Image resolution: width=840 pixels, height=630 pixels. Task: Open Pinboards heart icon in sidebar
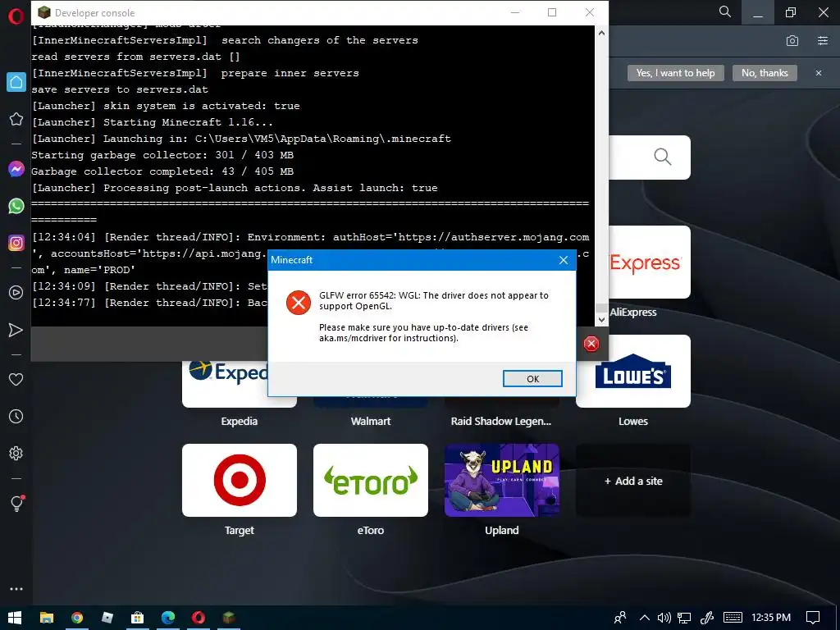16,379
